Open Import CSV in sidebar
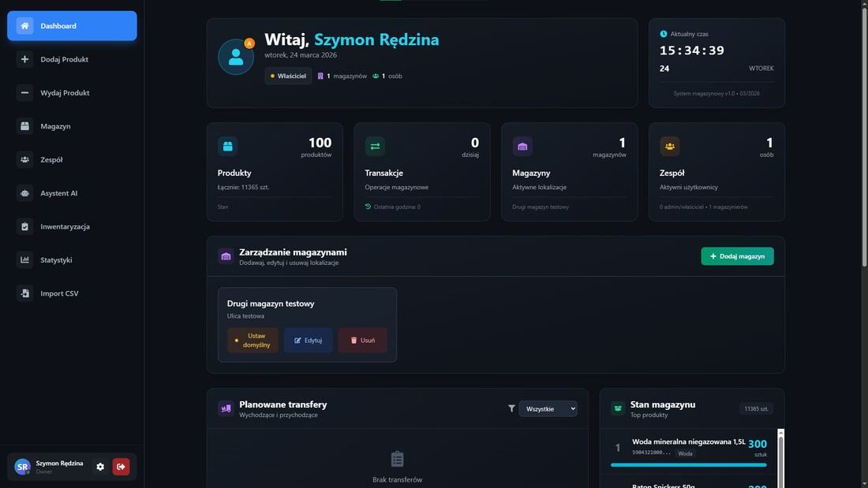This screenshot has height=488, width=868. [72, 293]
